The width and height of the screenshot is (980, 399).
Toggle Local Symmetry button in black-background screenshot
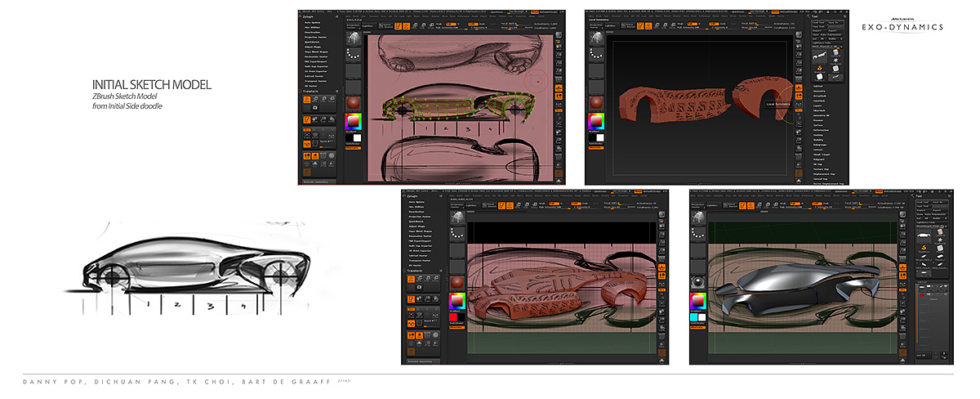(x=800, y=104)
